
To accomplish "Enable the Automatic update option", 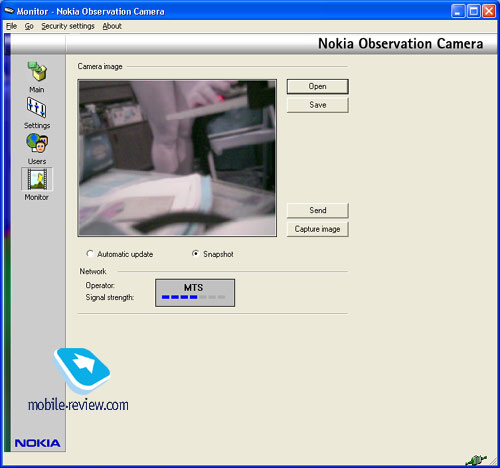I will coord(90,254).
